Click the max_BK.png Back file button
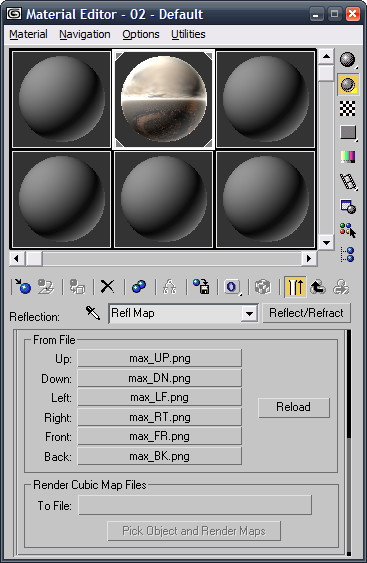The height and width of the screenshot is (563, 367). (160, 456)
